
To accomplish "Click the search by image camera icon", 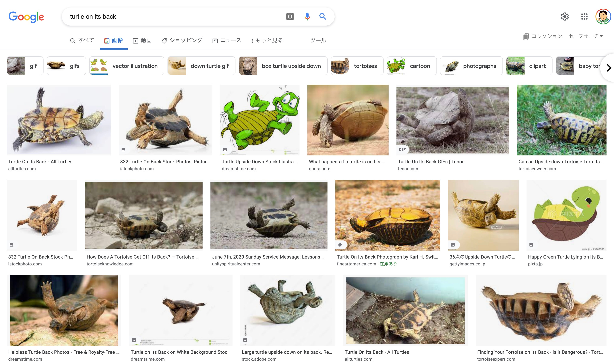I will tap(290, 17).
